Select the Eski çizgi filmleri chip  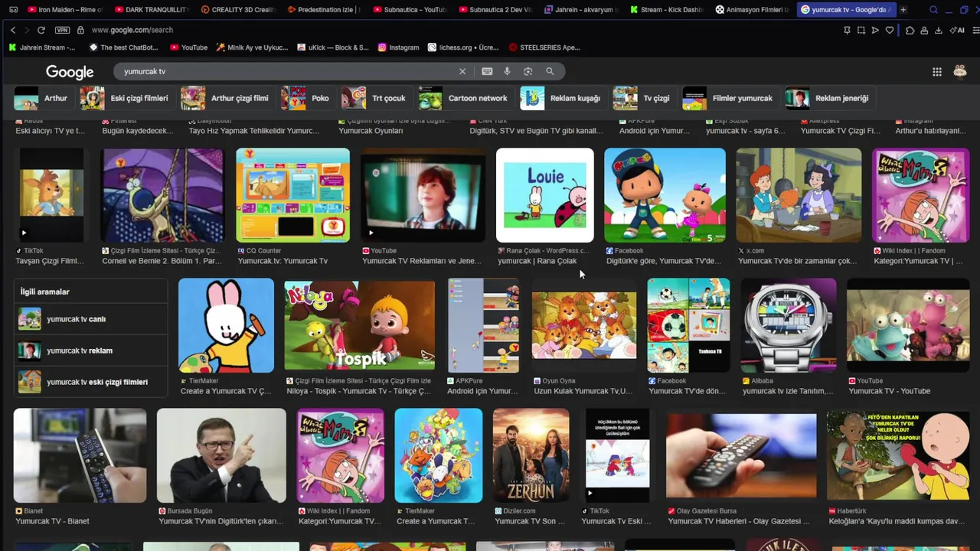coord(126,98)
